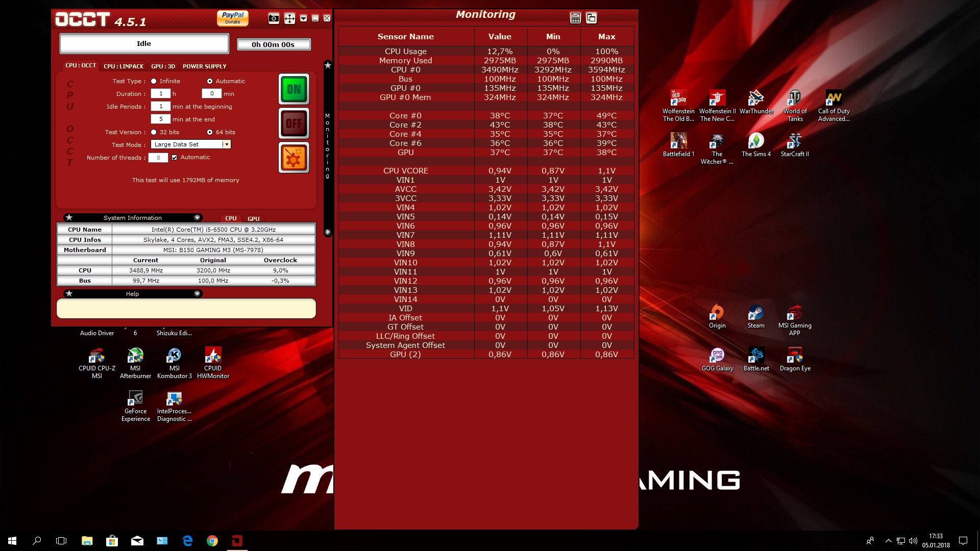Click the PayPal Donate button
This screenshot has height=551, width=980.
coord(232,18)
